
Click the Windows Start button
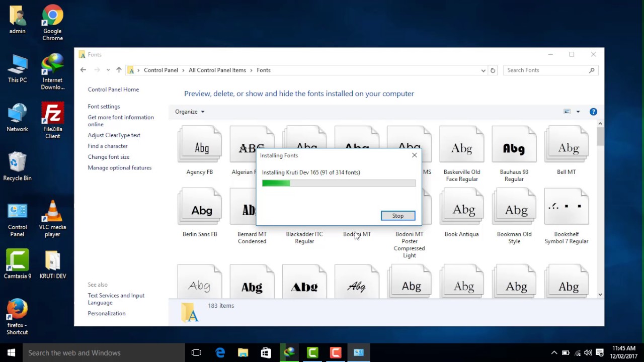point(11,353)
